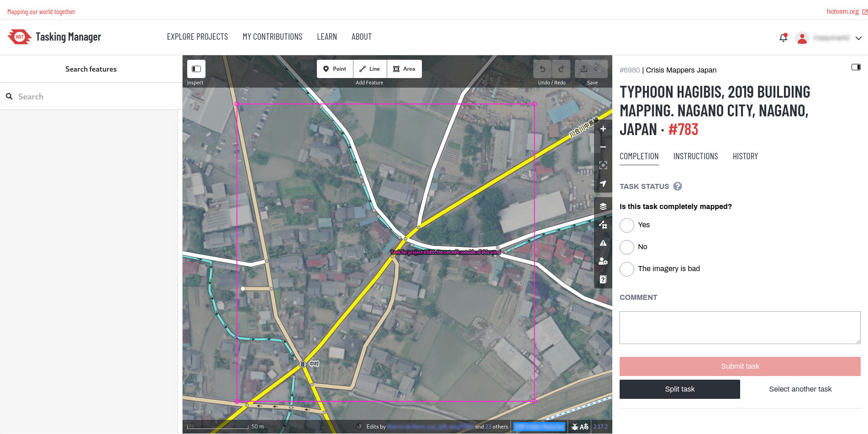This screenshot has width=868, height=434.
Task: Open the map issues panel
Action: [x=603, y=243]
